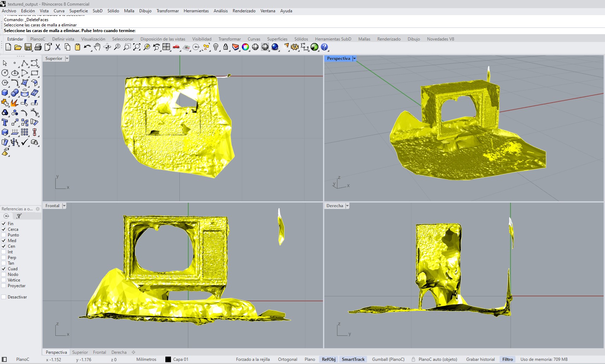Select the Text tool
The width and height of the screenshot is (605, 364).
5,123
